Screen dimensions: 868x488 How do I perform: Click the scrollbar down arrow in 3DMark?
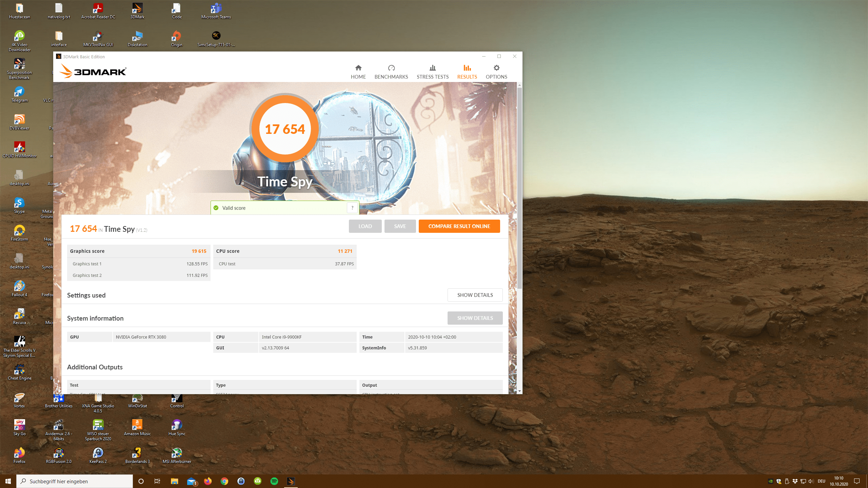519,391
